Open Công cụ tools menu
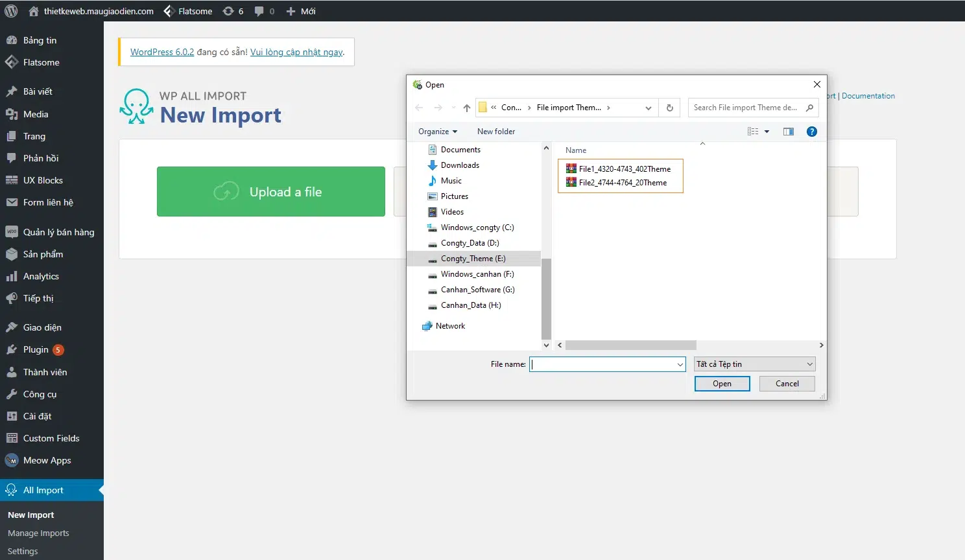 52,394
